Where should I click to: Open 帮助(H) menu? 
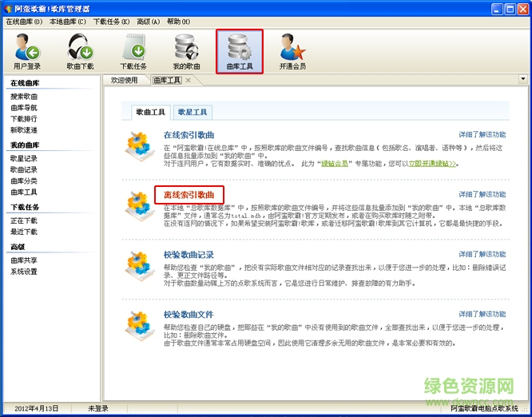tap(178, 22)
